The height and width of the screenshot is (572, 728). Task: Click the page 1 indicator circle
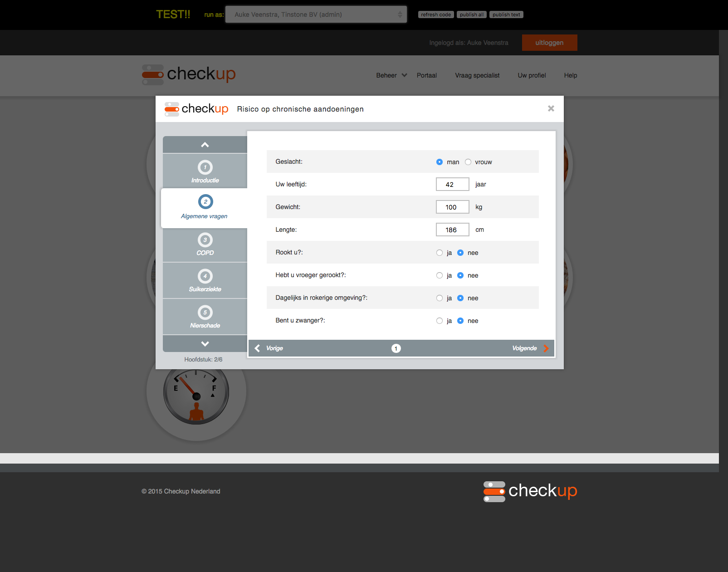(x=396, y=348)
